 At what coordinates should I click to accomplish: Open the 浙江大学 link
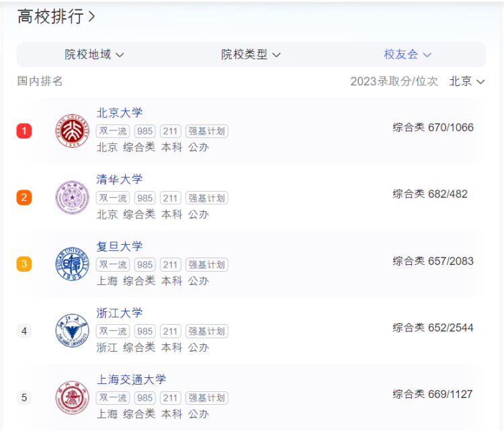pos(119,313)
